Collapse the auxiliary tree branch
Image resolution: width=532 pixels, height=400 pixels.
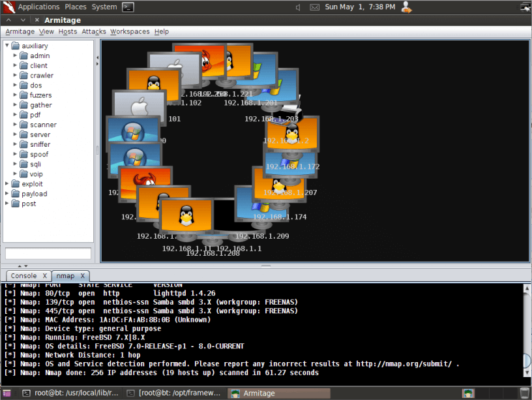[7, 46]
